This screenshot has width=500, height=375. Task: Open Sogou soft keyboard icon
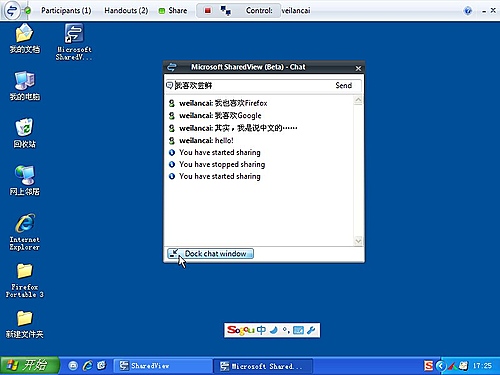coord(298,330)
